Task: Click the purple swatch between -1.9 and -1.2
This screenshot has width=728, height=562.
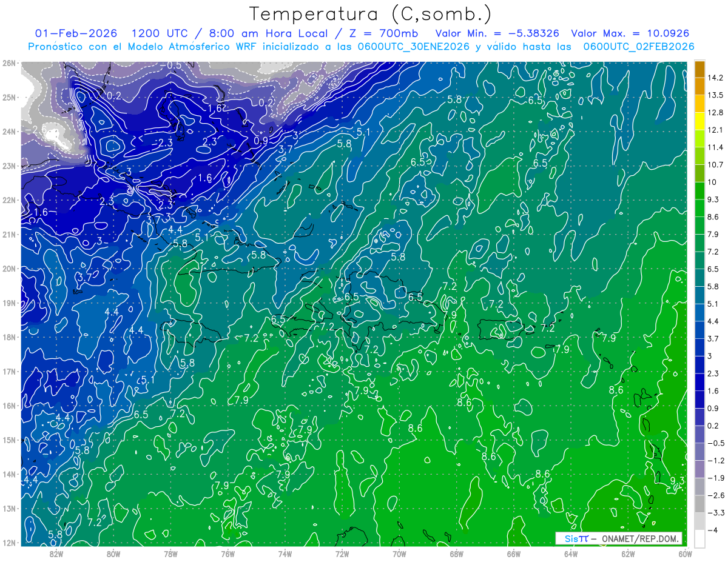Action: pyautogui.click(x=699, y=469)
